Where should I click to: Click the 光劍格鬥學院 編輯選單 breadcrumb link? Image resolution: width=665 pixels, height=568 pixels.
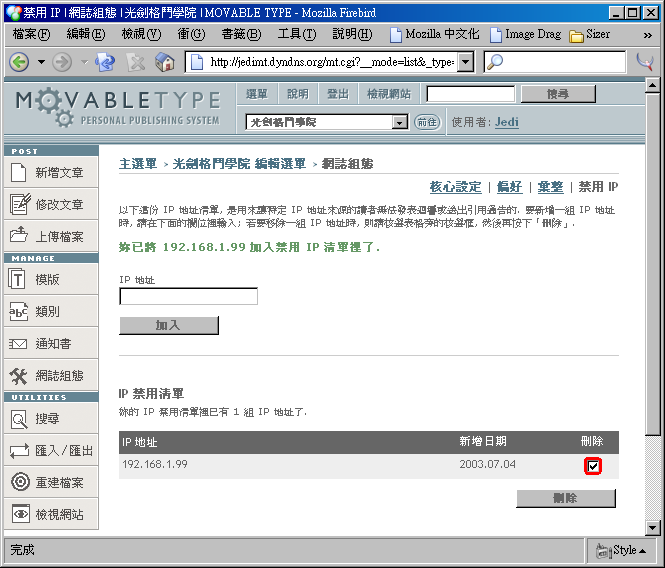239,164
